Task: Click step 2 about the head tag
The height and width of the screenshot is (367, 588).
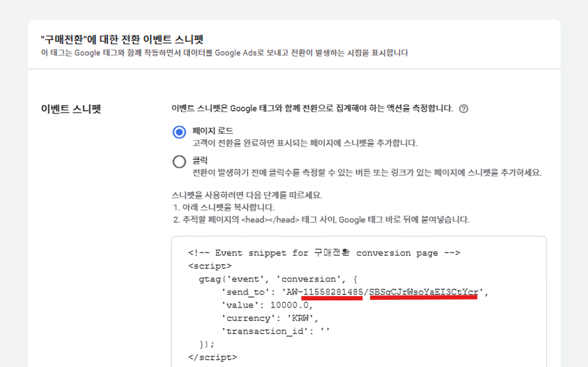Action: pos(321,220)
